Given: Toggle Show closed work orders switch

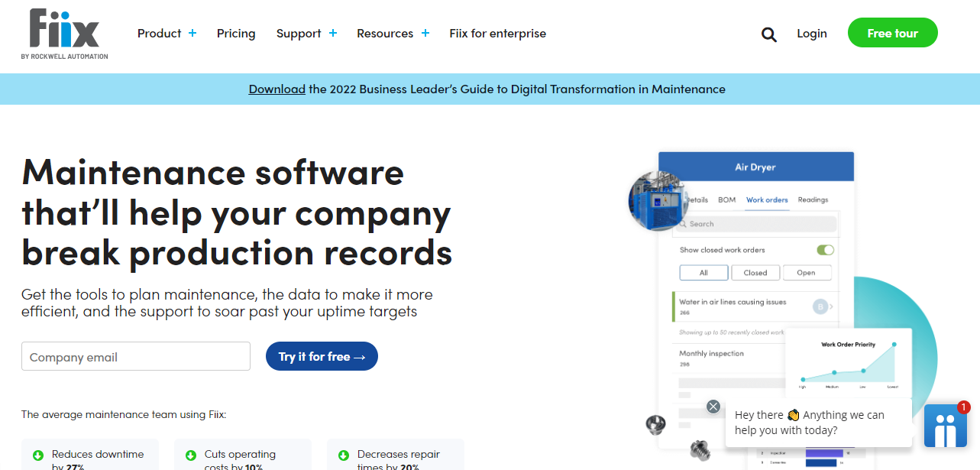Looking at the screenshot, I should [825, 250].
